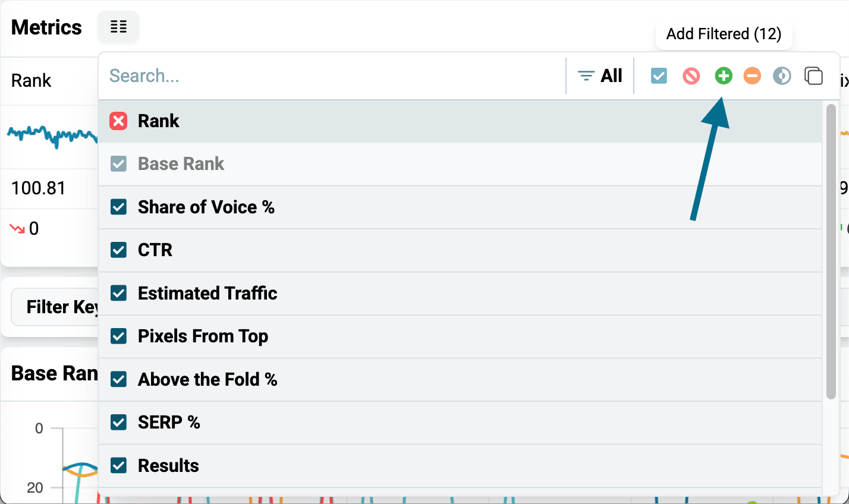This screenshot has width=849, height=504.
Task: Toggle the Pixels From Top checkbox
Action: pos(118,336)
